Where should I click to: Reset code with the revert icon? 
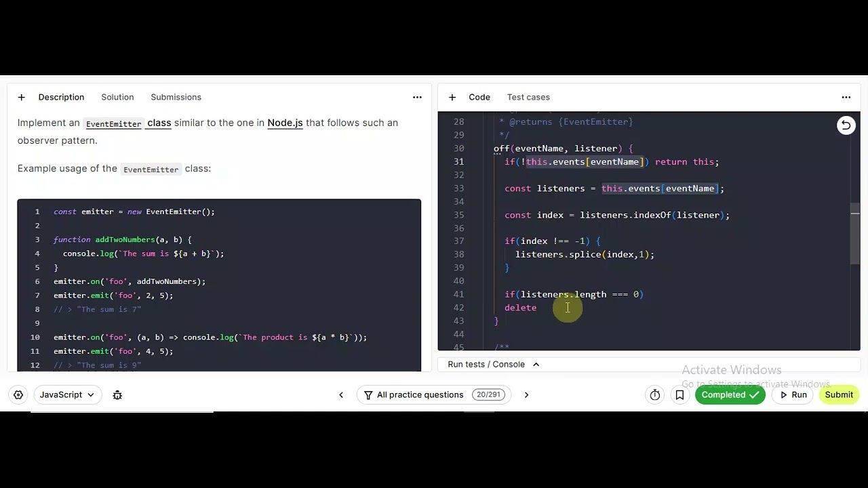coord(846,125)
